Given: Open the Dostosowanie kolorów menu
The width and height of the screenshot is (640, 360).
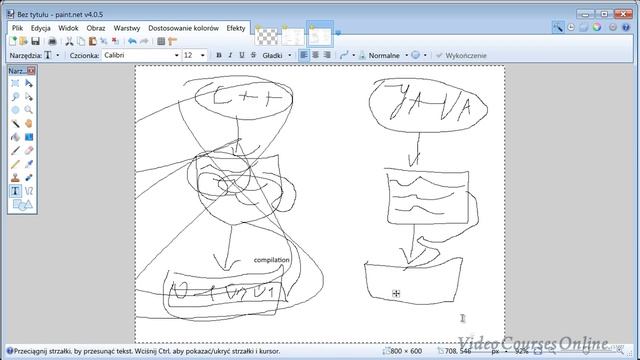Looking at the screenshot, I should 184,28.
